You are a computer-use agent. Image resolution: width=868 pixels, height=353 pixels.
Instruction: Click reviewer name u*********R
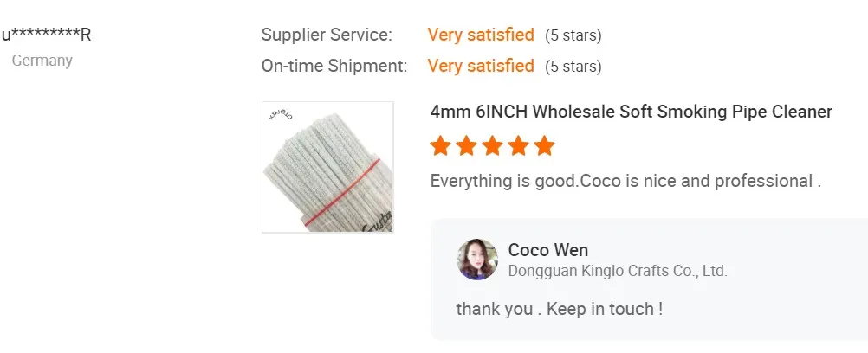(x=46, y=35)
